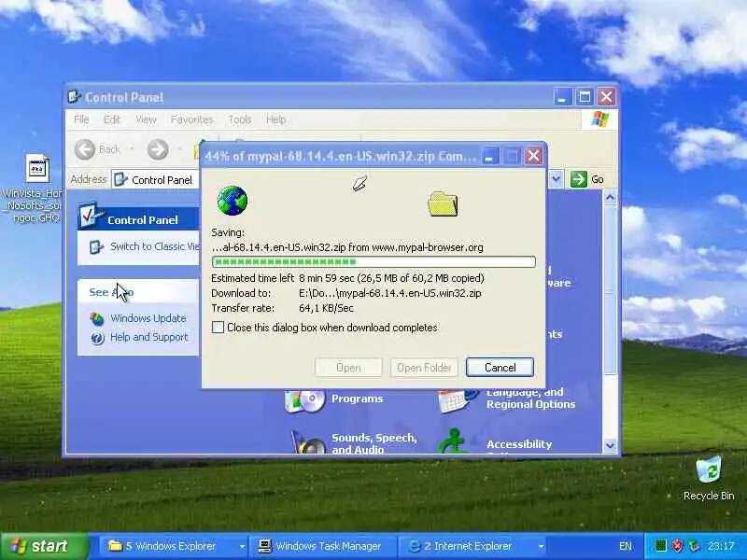
Task: Open the Edit menu in Control Panel
Action: (x=112, y=119)
